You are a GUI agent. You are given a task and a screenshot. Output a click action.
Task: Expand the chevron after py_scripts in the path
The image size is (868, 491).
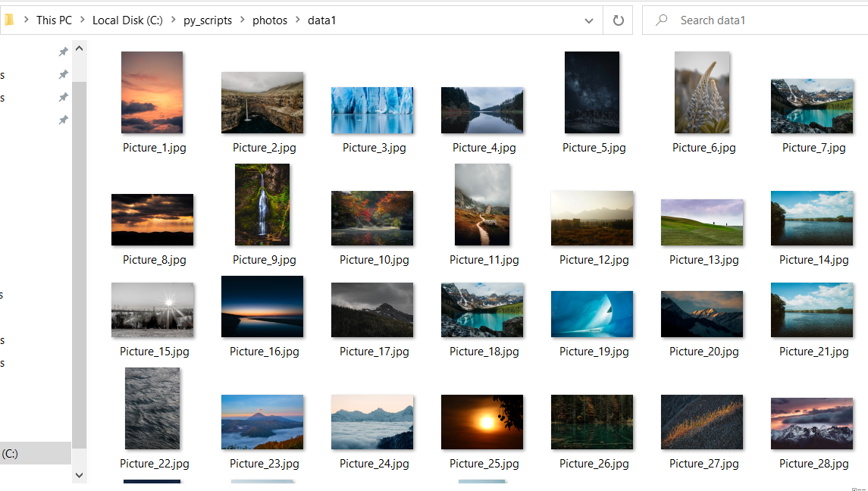[x=243, y=20]
